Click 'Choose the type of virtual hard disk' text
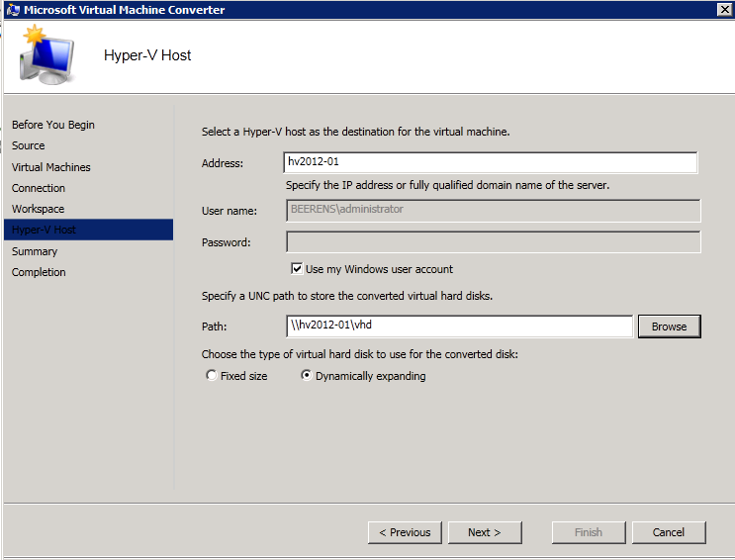Viewport: 735px width, 560px height. pos(359,354)
